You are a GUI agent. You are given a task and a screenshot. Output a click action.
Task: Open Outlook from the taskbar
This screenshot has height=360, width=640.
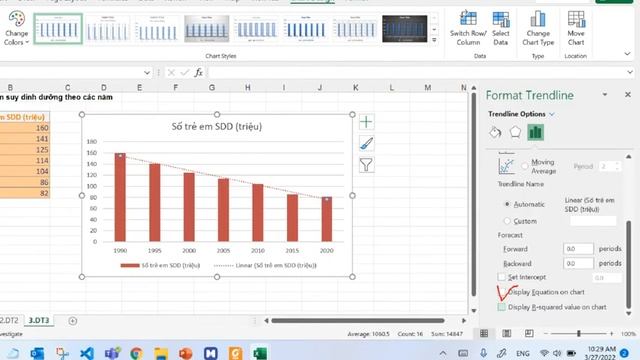[x=37, y=353]
